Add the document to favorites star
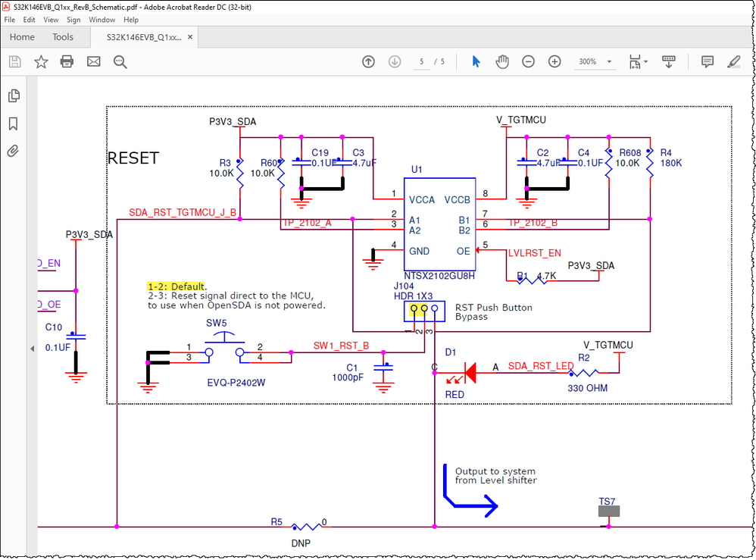 pyautogui.click(x=41, y=61)
